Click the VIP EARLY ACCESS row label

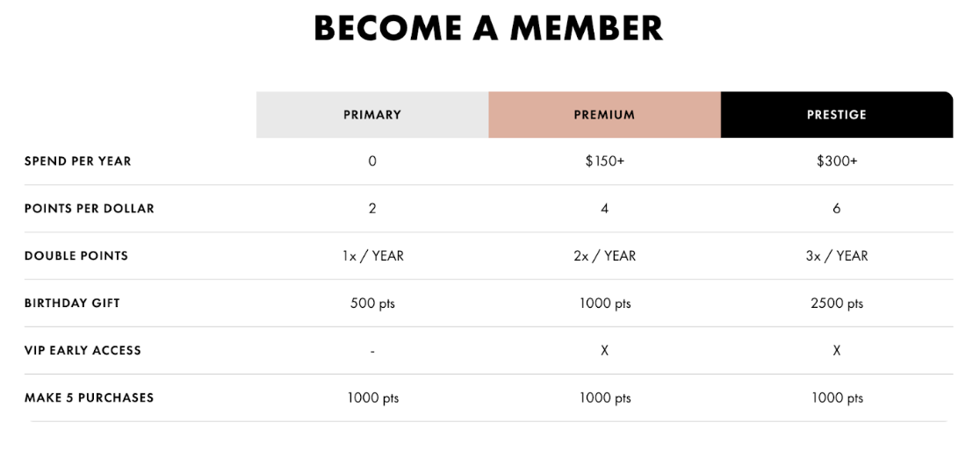coord(83,351)
